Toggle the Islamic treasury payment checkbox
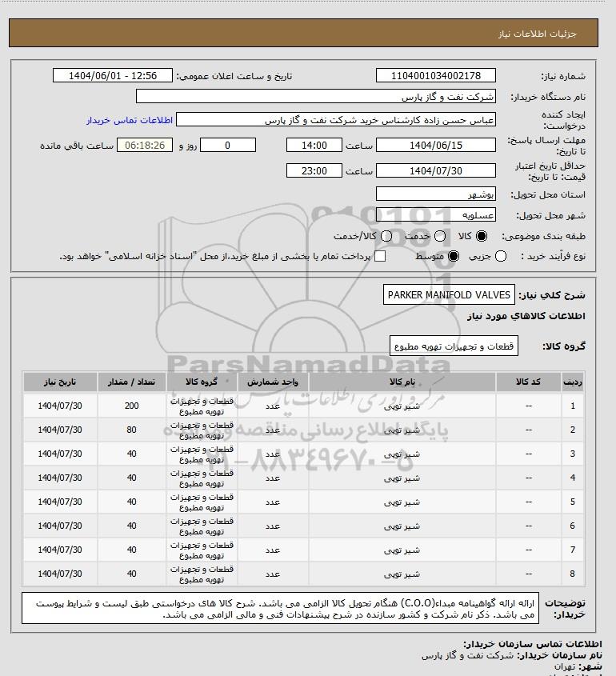Screen dimensions: 616x676 pyautogui.click(x=380, y=256)
